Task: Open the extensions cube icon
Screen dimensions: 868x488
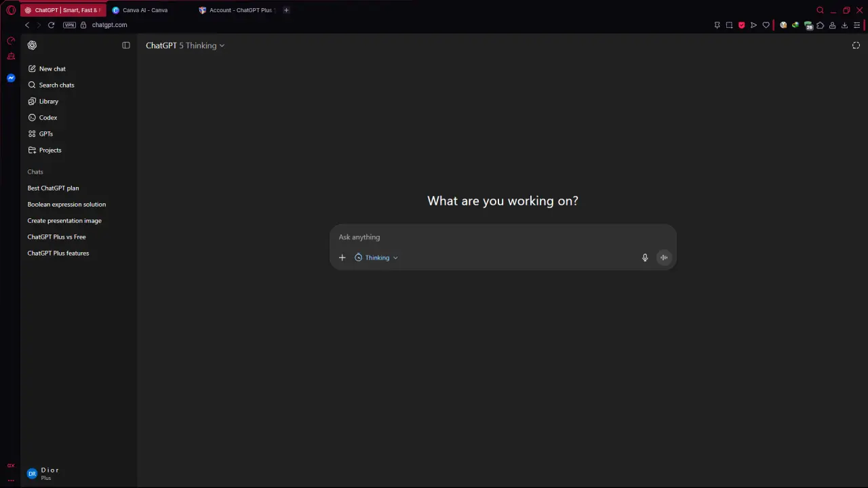Action: pyautogui.click(x=820, y=25)
